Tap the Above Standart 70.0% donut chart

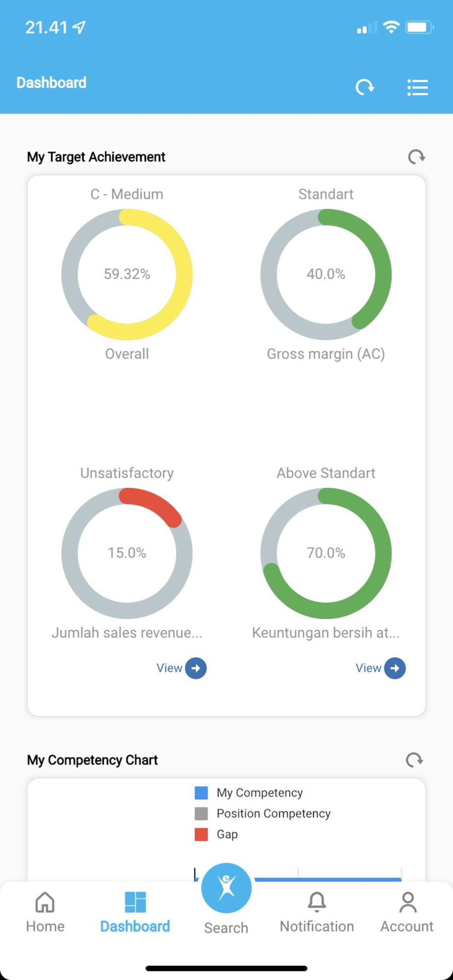pyautogui.click(x=326, y=553)
